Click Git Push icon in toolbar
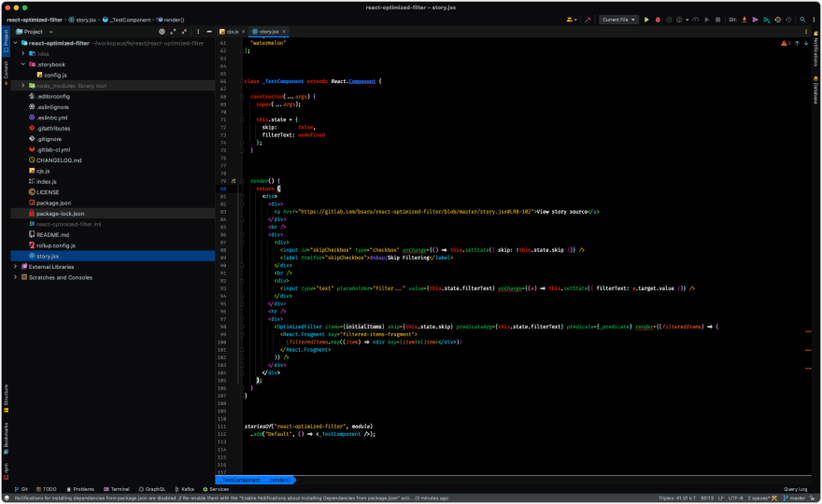Viewport: 822px width, 504px height. [x=767, y=20]
